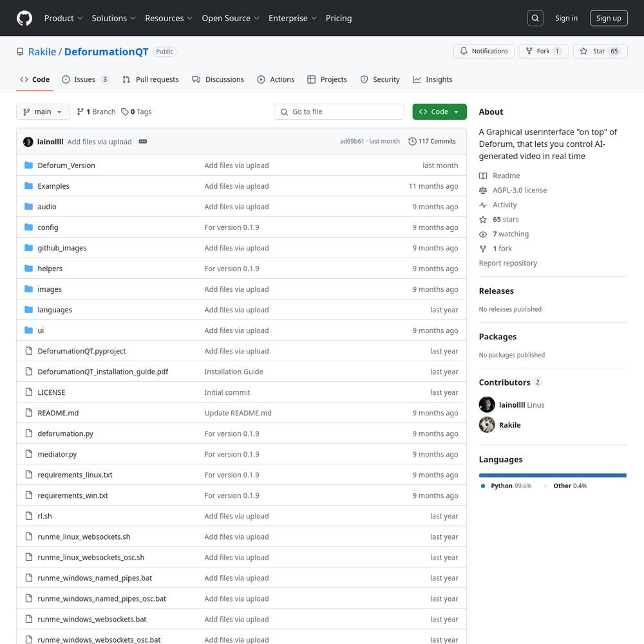Screen dimensions: 644x644
Task: Open the Discussions tab
Action: 218,79
